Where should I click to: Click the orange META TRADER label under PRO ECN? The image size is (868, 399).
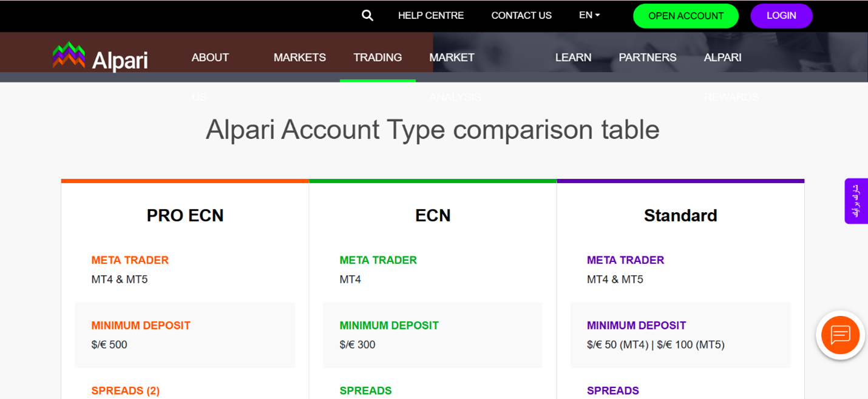pos(130,260)
